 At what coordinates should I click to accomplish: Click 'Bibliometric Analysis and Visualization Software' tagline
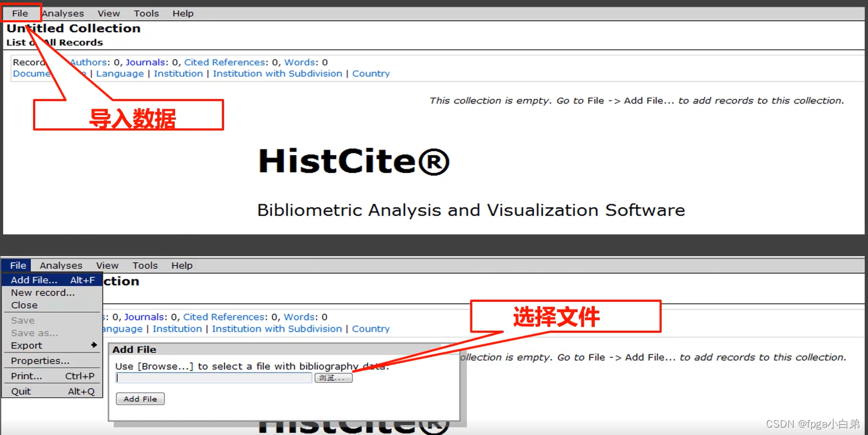(471, 210)
